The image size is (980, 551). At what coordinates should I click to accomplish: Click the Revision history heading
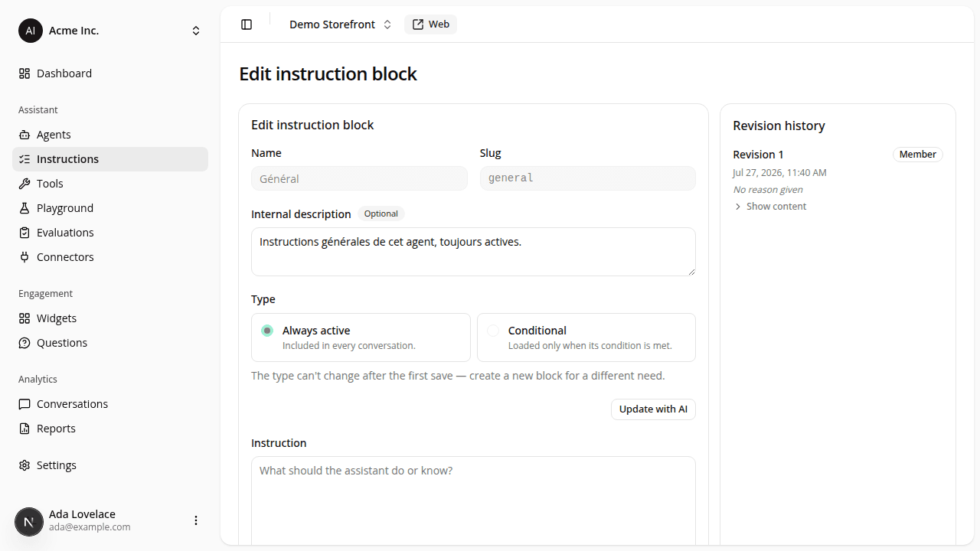point(779,126)
